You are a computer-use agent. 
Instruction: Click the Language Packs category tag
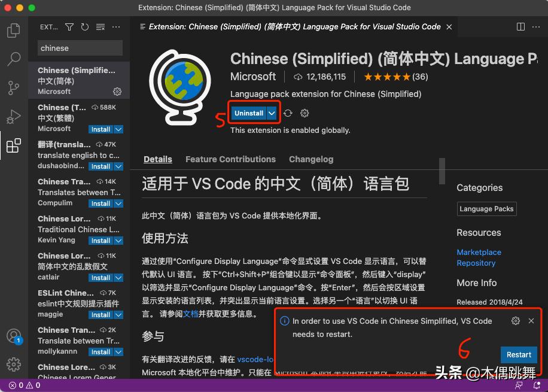[x=486, y=209]
